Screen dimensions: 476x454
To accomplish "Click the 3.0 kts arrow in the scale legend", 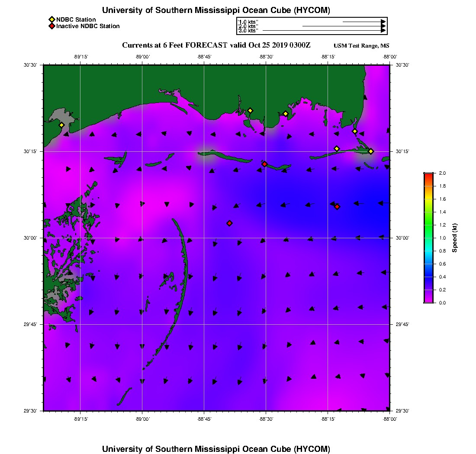I will 324,31.
